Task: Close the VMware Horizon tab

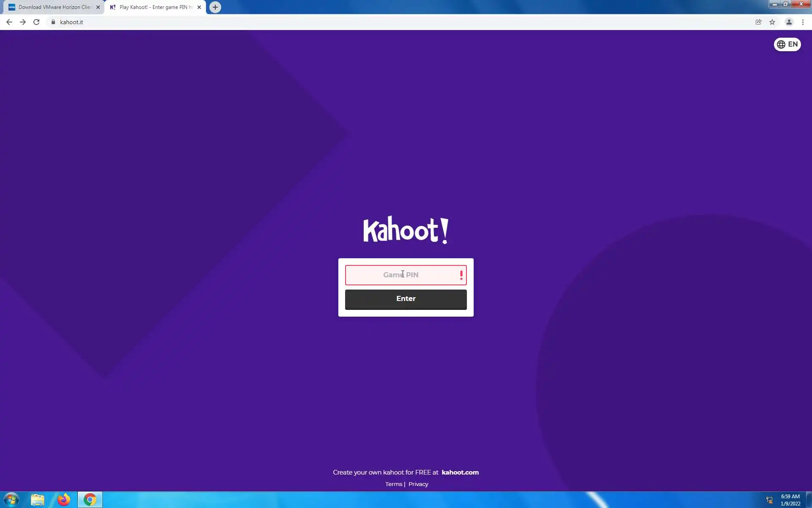Action: (98, 7)
